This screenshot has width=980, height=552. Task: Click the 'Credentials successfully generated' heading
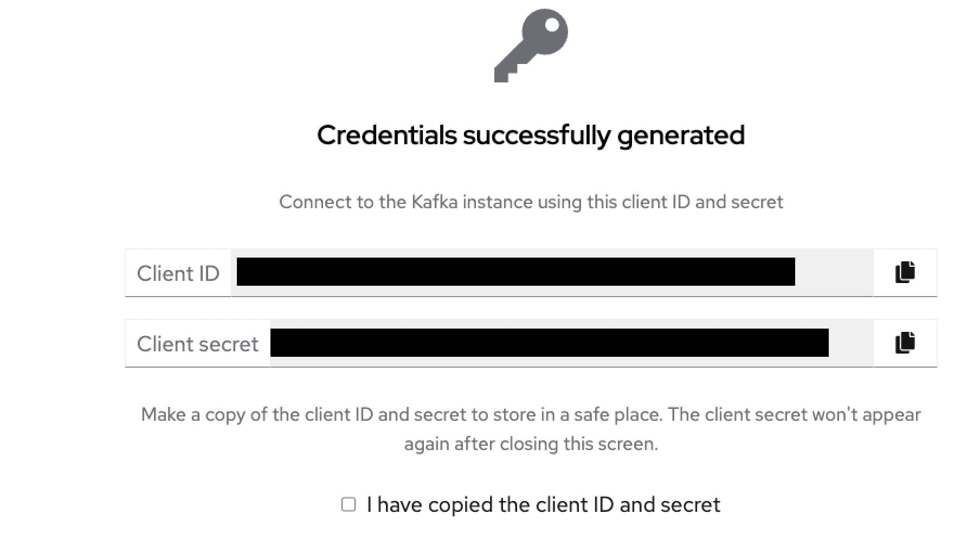[531, 135]
